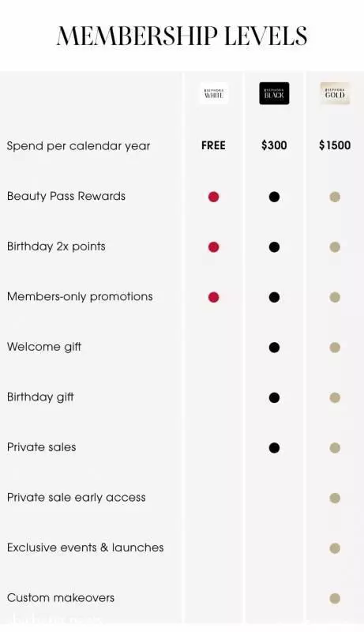The image size is (364, 632).
Task: Click the black Welcome gift dot
Action: (x=274, y=348)
